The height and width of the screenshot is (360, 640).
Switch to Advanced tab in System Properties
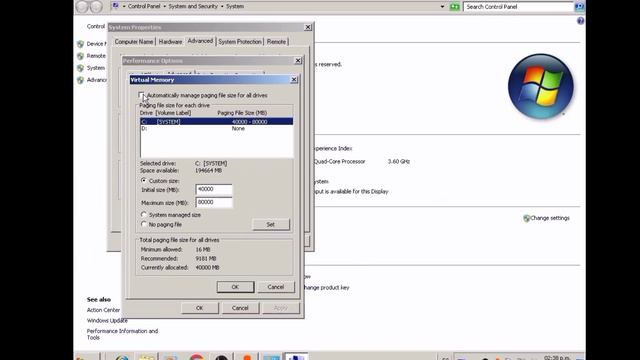tap(200, 41)
